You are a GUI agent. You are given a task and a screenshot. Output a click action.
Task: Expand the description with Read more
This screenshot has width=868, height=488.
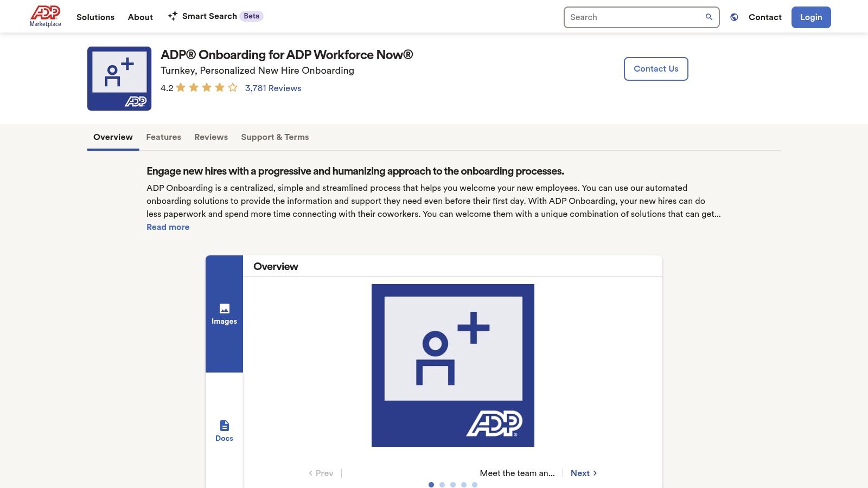[168, 227]
